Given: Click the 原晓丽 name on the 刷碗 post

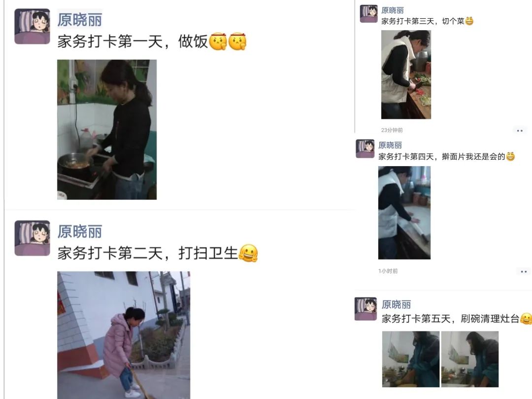Looking at the screenshot, I should [x=396, y=305].
